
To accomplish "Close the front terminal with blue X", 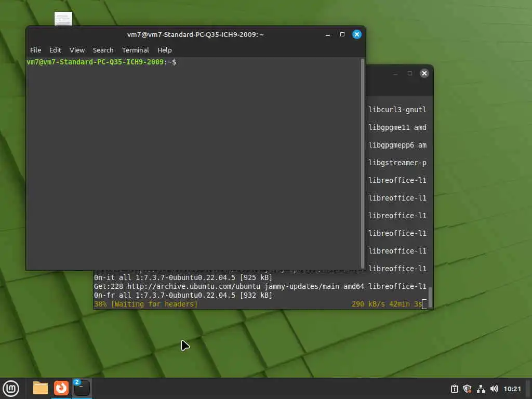I will coord(357,34).
